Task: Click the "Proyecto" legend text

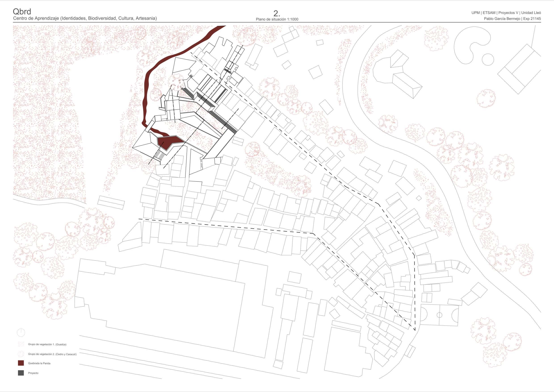Action: (x=33, y=373)
